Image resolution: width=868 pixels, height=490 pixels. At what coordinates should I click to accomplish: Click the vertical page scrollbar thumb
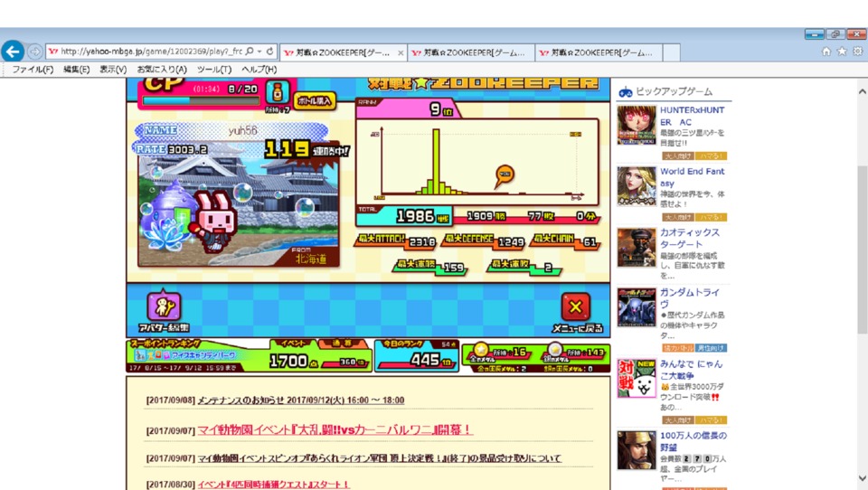(x=862, y=250)
